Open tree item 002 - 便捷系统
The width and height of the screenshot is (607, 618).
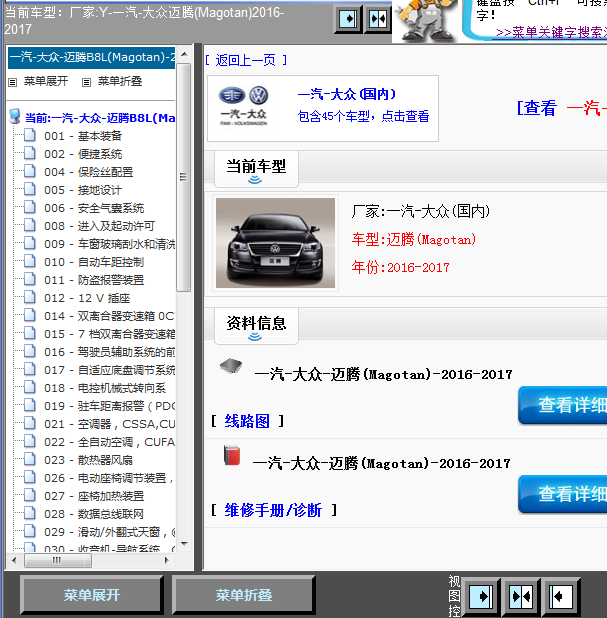coord(83,154)
